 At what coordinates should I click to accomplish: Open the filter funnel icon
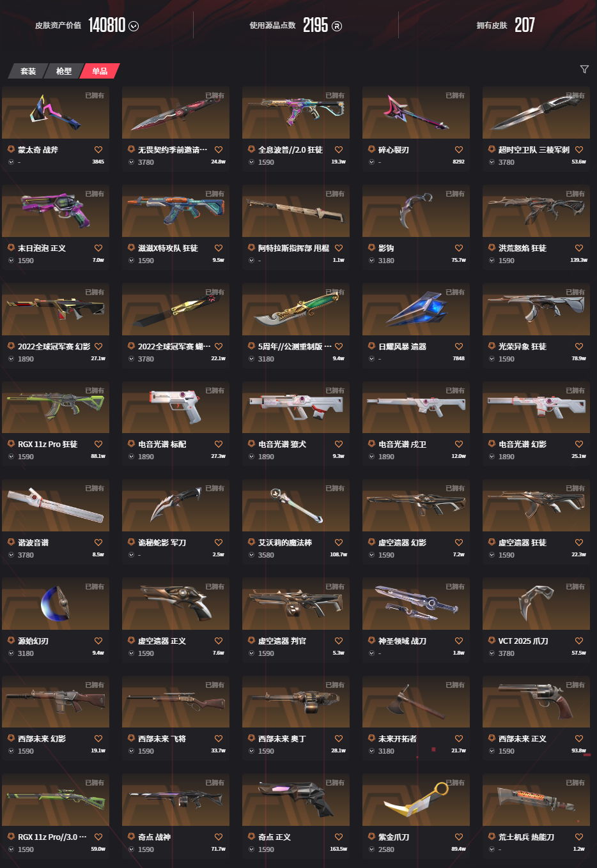coord(584,69)
